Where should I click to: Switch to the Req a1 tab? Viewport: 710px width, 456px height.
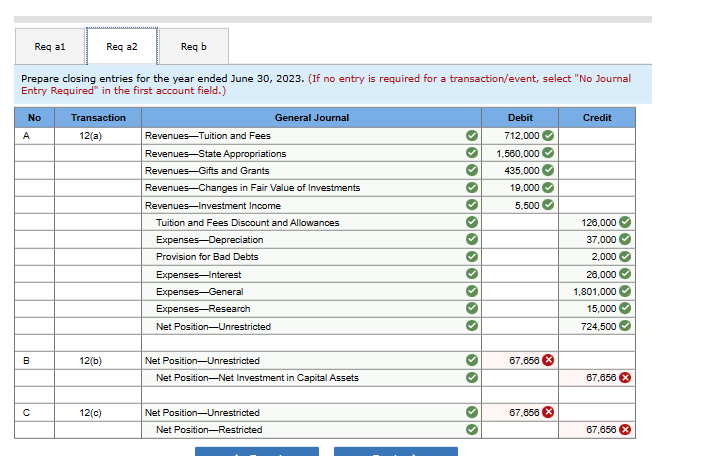pyautogui.click(x=50, y=46)
